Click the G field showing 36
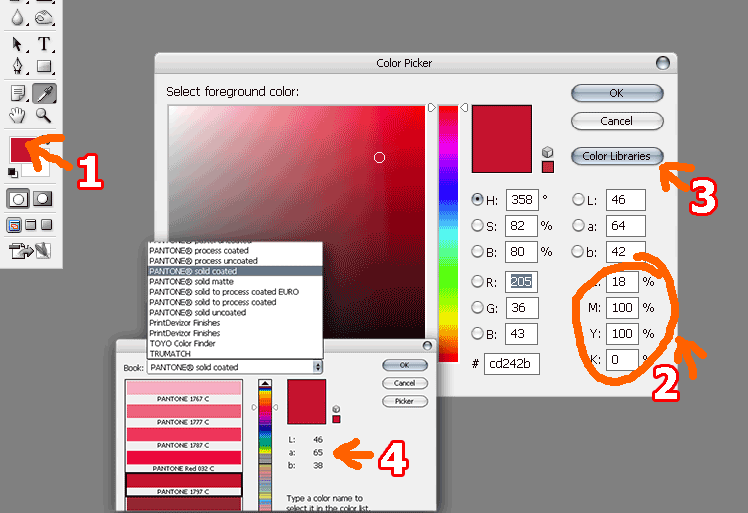 point(522,307)
